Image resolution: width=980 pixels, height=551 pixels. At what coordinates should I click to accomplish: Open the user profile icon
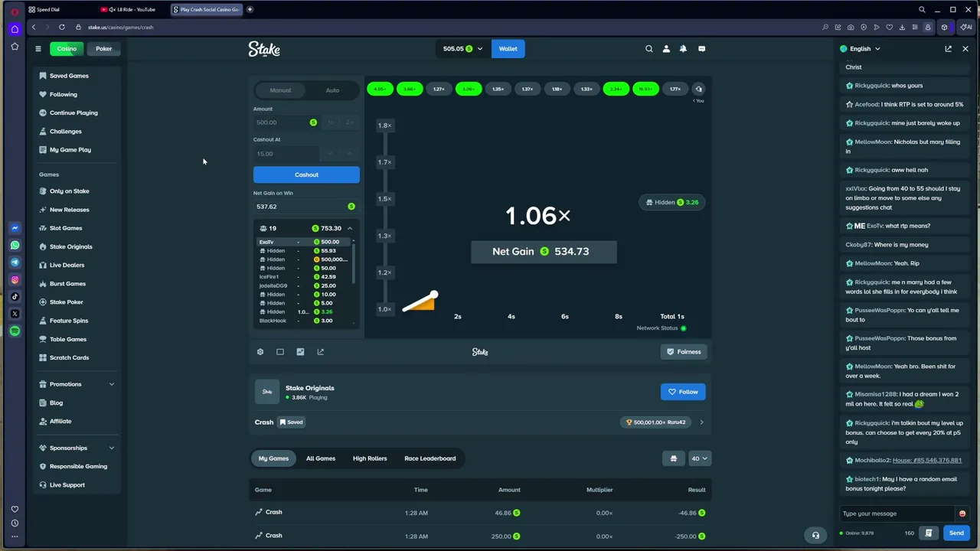[666, 49]
